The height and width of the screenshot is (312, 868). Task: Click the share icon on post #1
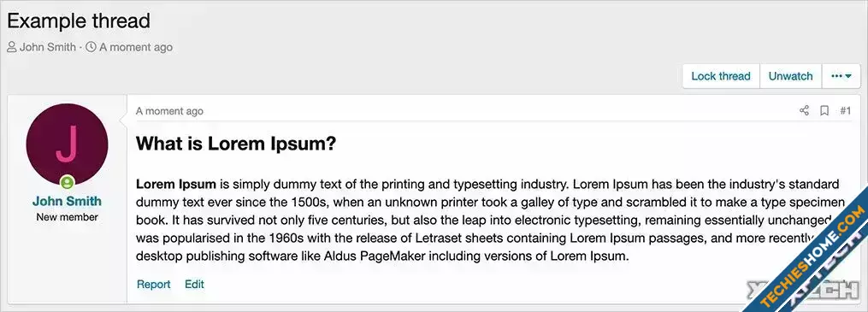pyautogui.click(x=805, y=110)
